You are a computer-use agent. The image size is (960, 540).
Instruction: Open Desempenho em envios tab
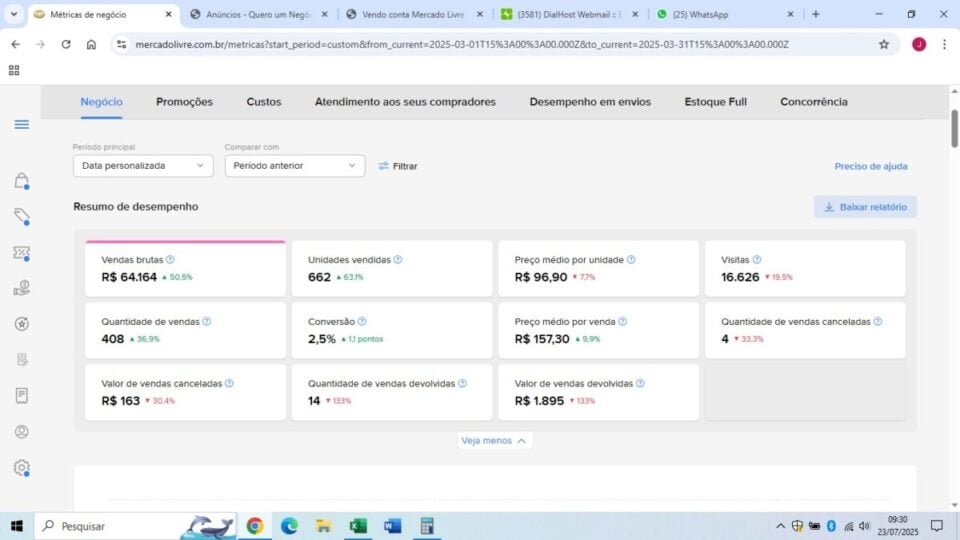click(x=590, y=102)
